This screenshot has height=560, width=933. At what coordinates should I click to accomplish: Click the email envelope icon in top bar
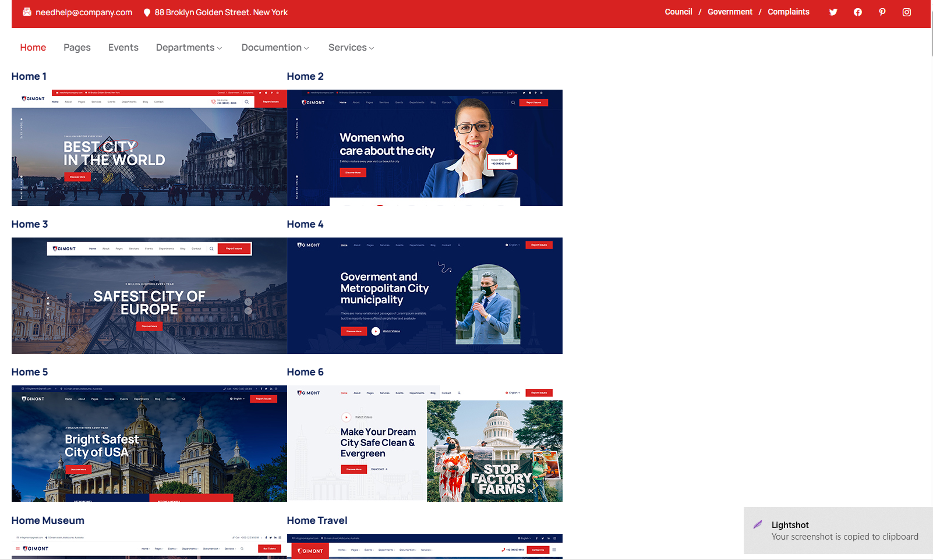[27, 12]
